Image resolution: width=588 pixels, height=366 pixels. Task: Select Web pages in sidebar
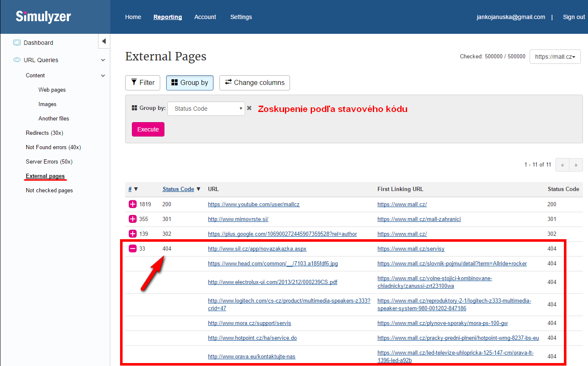(52, 90)
